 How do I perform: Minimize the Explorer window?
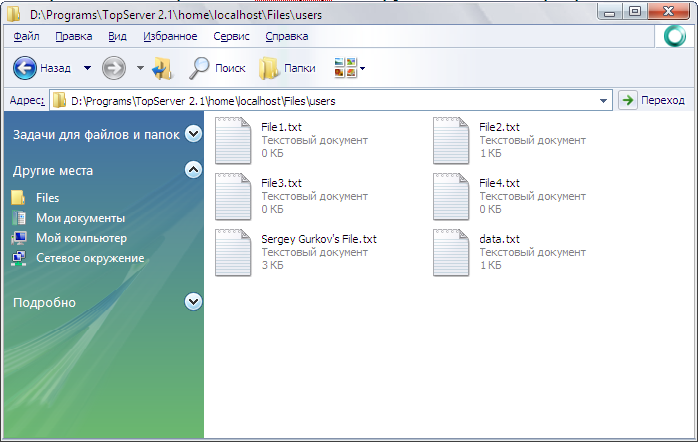coord(609,11)
